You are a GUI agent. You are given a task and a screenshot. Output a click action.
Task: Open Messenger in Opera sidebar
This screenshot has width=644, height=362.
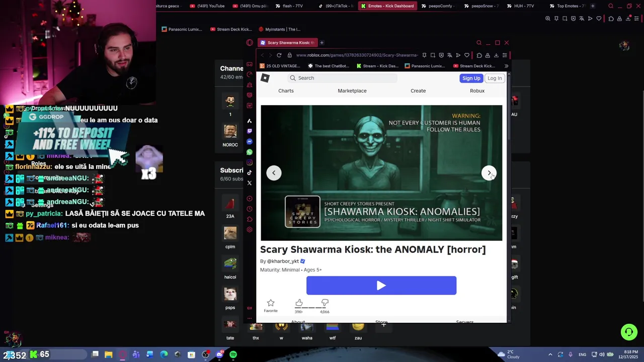pos(250,142)
